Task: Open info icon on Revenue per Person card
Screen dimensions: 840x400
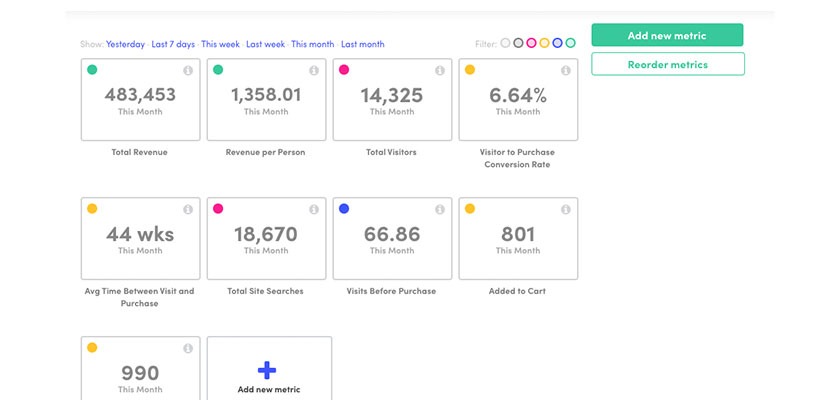Action: click(x=313, y=71)
